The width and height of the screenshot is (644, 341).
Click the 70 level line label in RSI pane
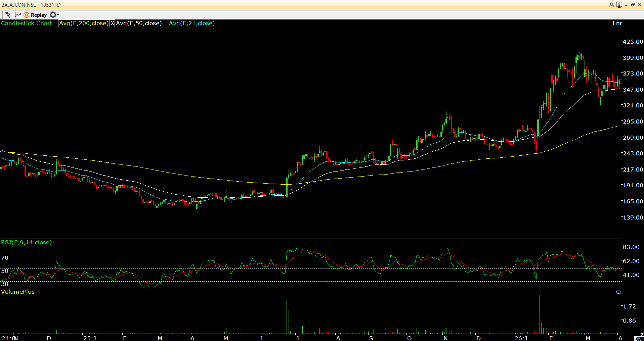coord(4,258)
